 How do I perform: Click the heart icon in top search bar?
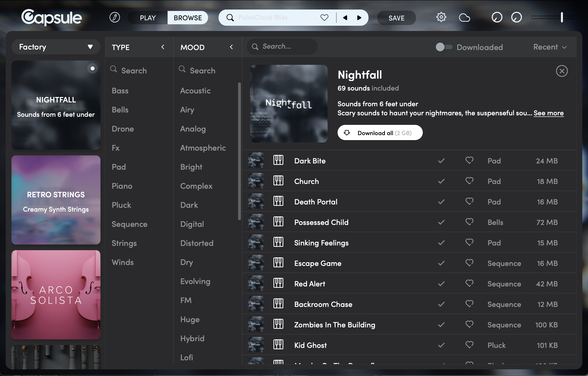324,18
